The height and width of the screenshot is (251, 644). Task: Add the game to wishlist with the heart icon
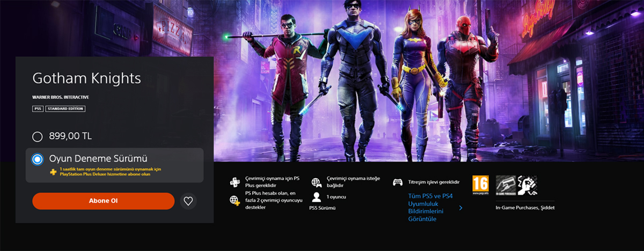click(188, 201)
